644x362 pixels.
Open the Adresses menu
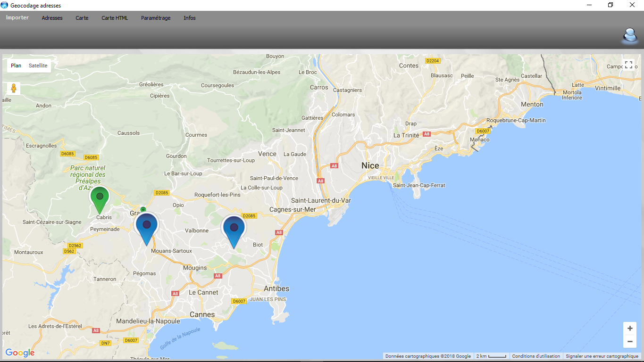pos(52,18)
